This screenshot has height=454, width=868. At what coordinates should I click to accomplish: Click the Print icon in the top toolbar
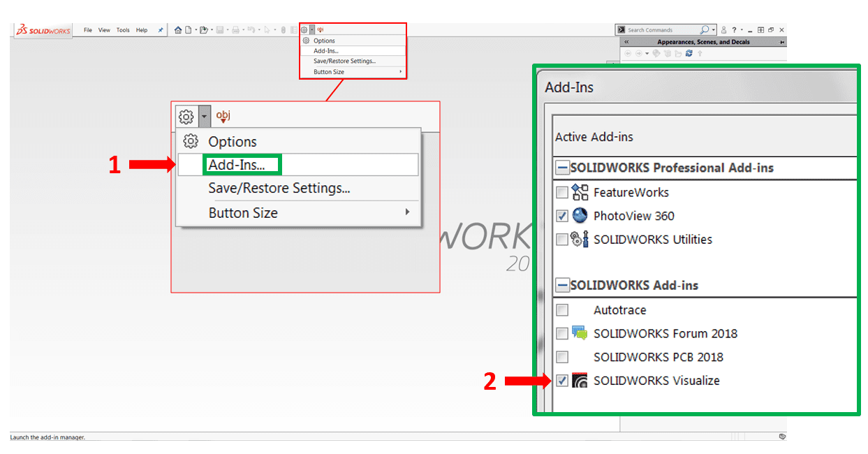tap(236, 30)
